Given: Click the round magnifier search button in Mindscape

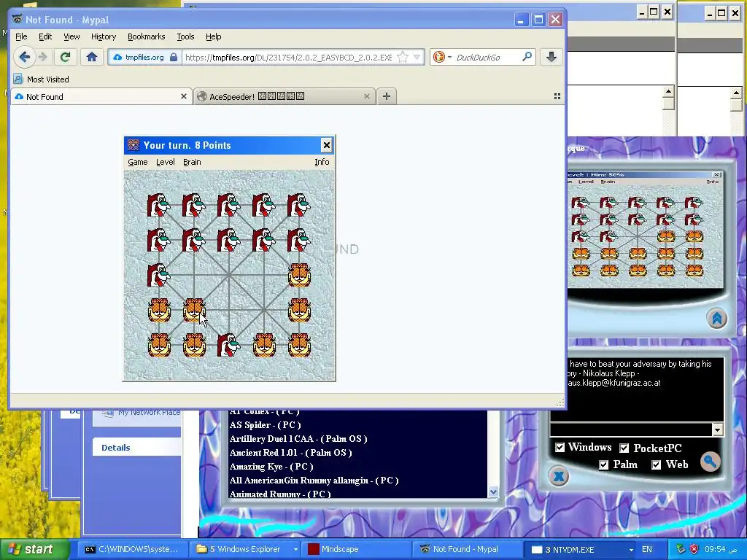Looking at the screenshot, I should tap(710, 461).
